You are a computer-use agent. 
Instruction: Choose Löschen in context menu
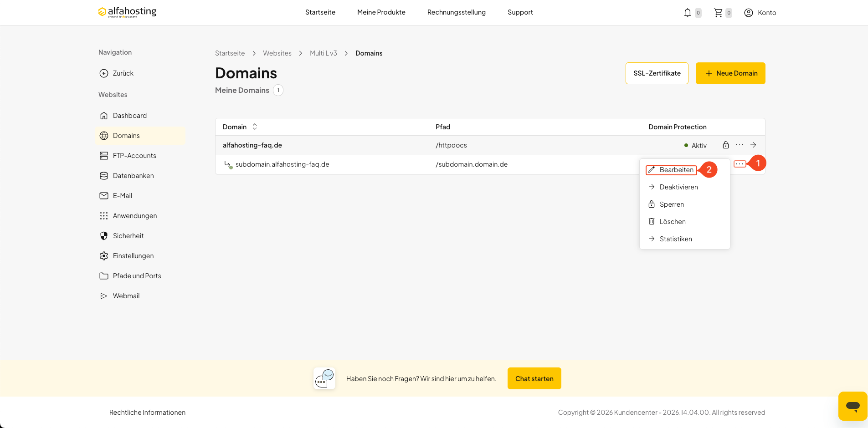tap(685, 222)
